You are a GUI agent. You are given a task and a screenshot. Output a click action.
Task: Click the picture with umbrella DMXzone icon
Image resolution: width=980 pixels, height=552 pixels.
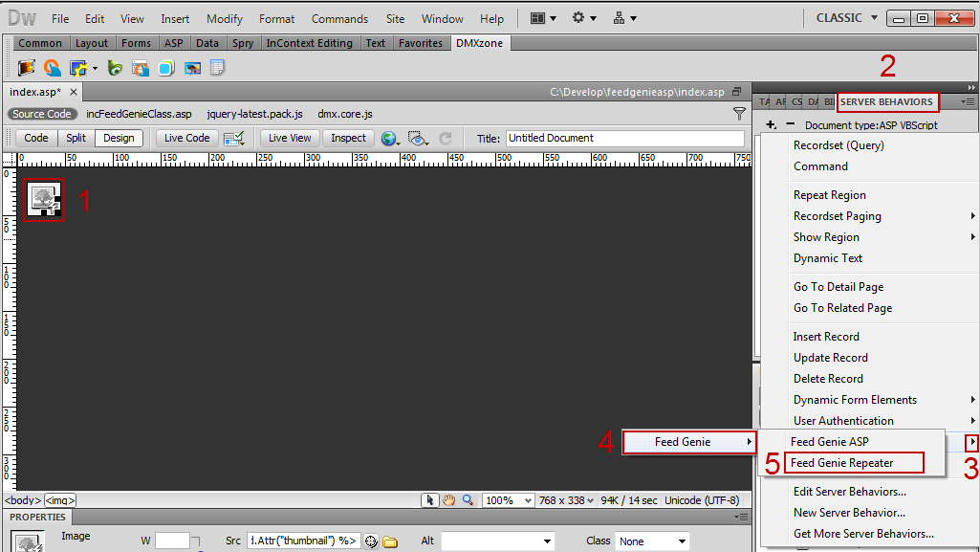[192, 68]
